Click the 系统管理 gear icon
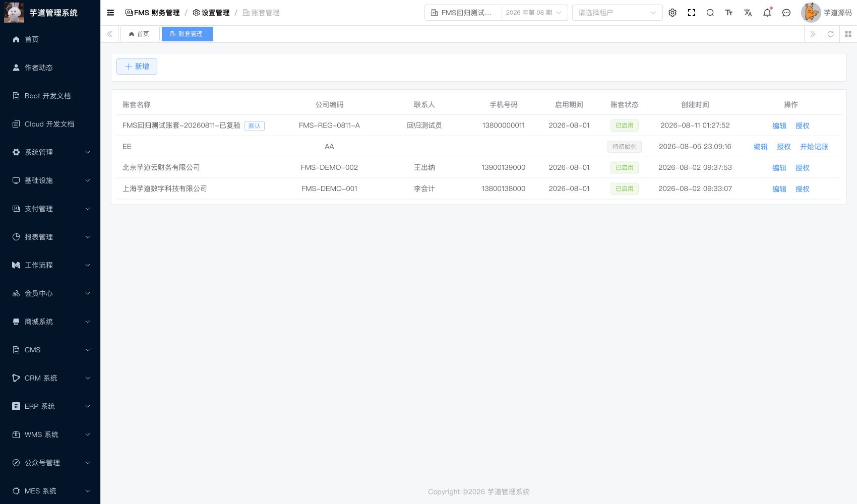The width and height of the screenshot is (857, 504). [x=16, y=152]
